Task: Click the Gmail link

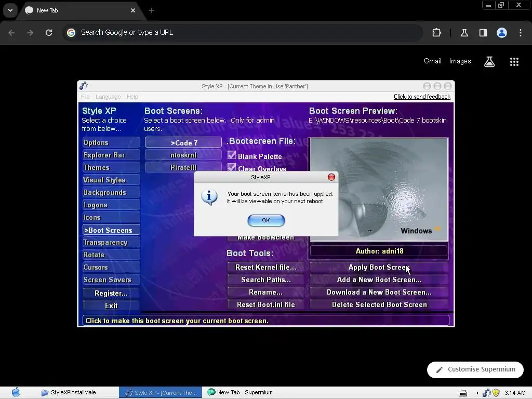Action: point(433,61)
